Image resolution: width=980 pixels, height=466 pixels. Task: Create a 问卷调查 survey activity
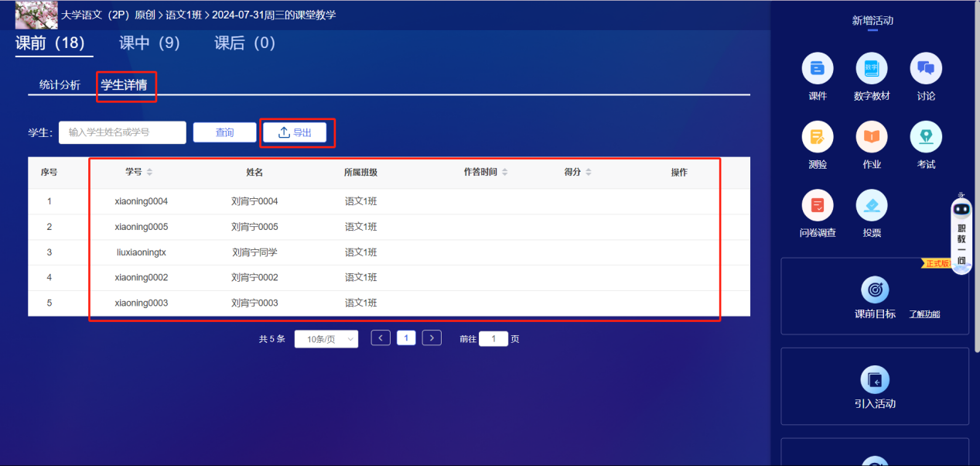coord(818,206)
